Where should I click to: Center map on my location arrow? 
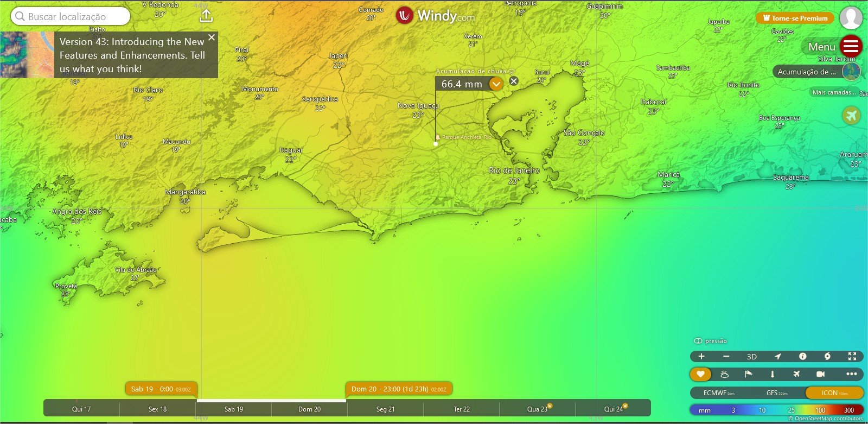[x=777, y=357]
